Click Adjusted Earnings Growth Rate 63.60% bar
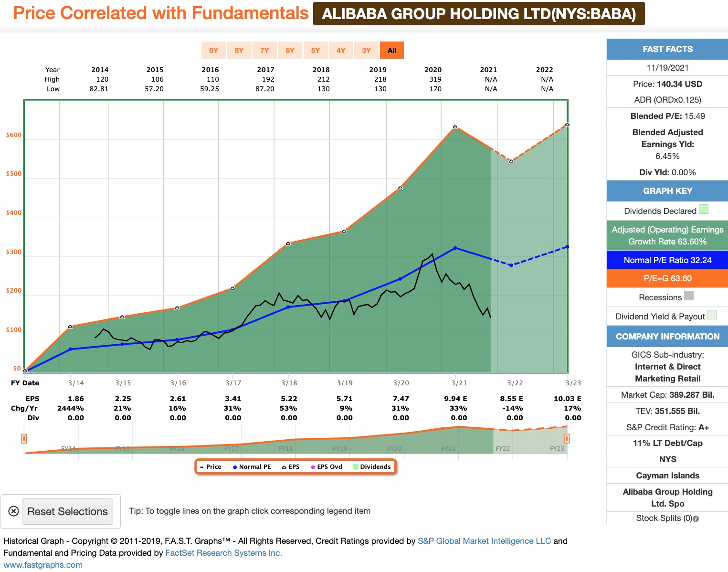 (667, 235)
